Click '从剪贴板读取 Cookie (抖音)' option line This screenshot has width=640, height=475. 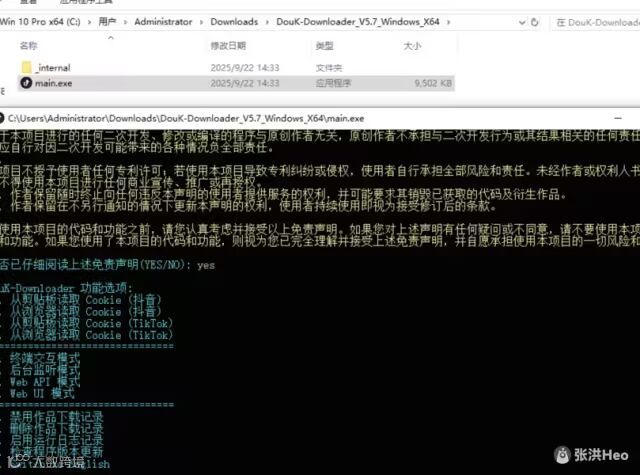86,300
